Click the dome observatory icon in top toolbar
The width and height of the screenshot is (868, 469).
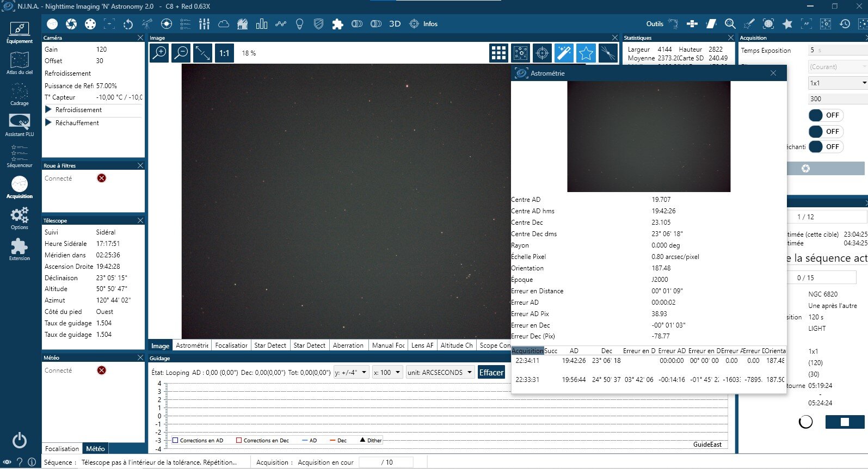[x=243, y=24]
